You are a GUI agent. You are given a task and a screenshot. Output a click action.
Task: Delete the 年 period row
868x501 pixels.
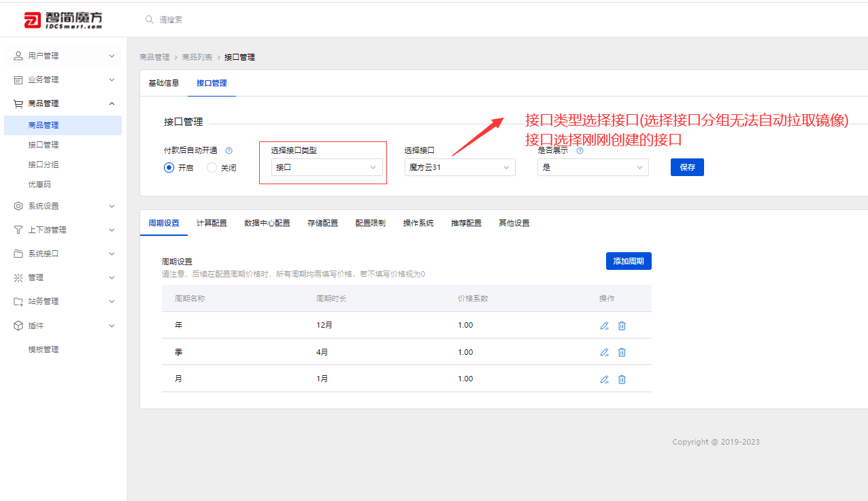point(622,326)
